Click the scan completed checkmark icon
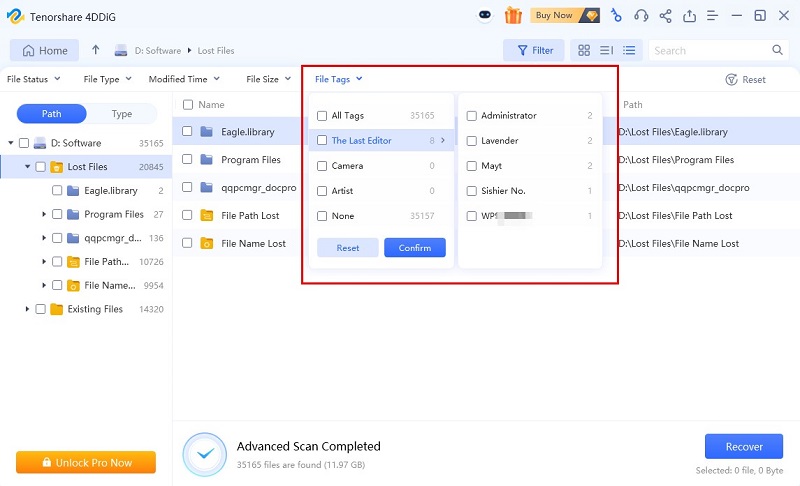The height and width of the screenshot is (486, 800). point(205,454)
